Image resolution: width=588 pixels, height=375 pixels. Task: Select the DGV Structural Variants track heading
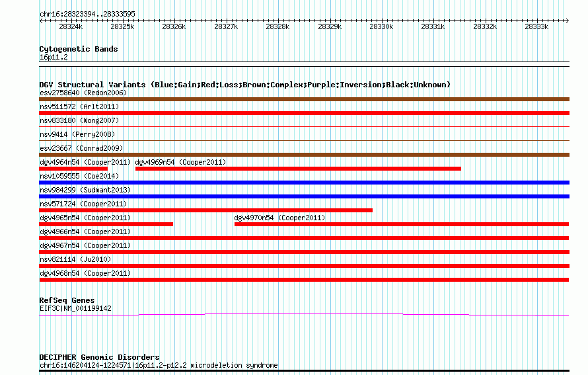(245, 85)
